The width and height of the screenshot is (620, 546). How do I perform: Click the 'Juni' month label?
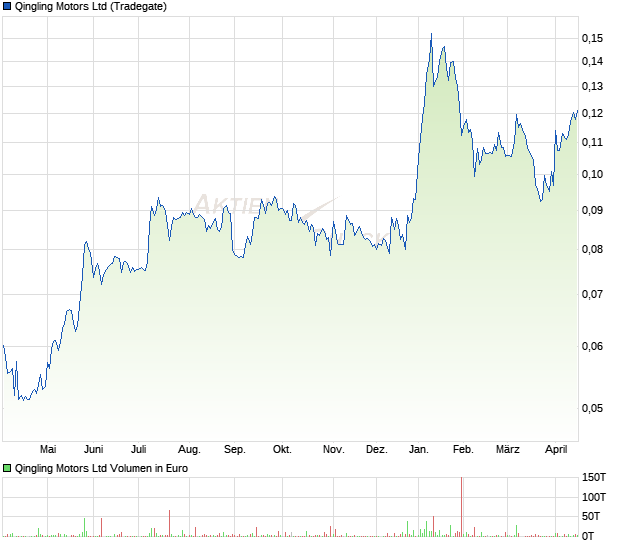[x=94, y=450]
